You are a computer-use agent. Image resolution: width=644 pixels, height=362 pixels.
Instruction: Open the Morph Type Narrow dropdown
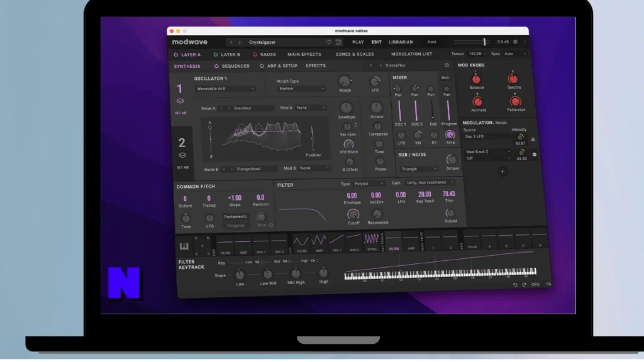point(301,89)
